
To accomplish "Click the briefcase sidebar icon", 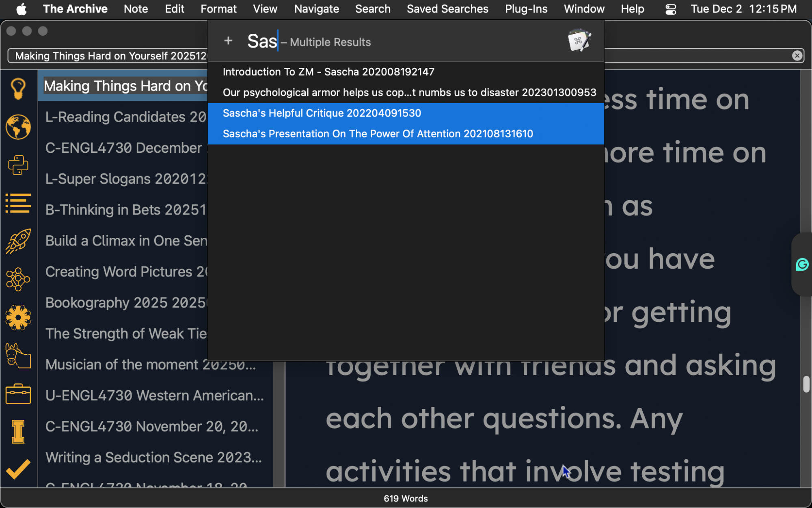I will [18, 394].
